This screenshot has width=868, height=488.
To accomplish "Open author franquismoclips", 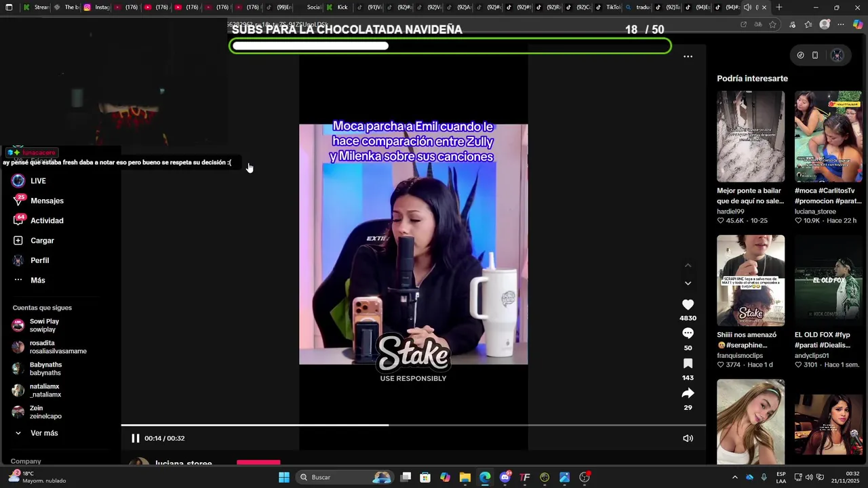I will coord(740,356).
